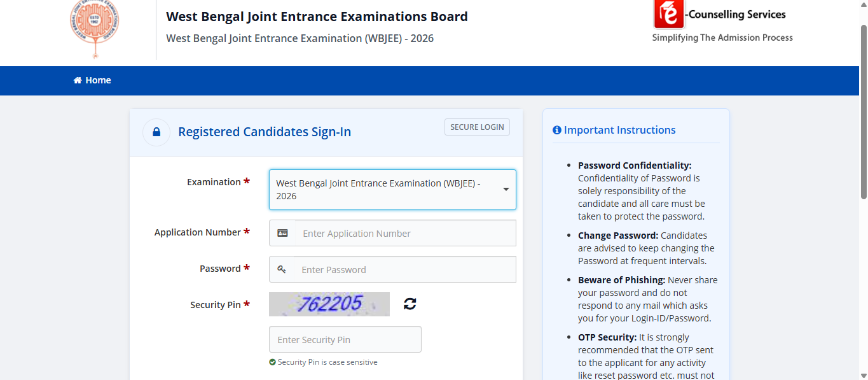868x380 pixels.
Task: Click the info icon beside Important Instructions
Action: 556,129
